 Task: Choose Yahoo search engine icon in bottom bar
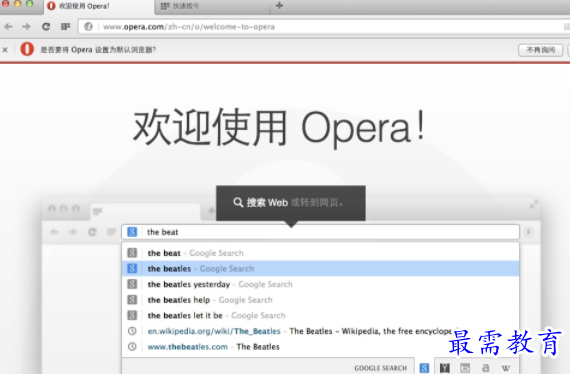pos(445,368)
